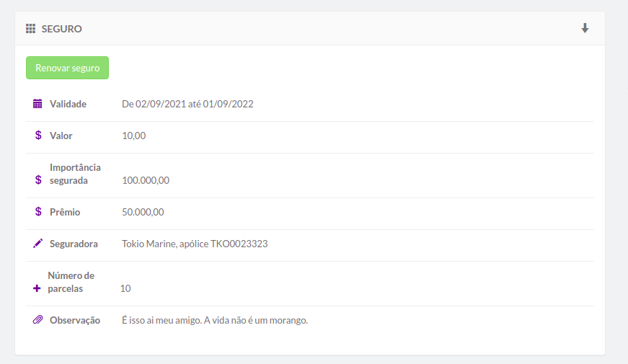Click the Importância segurada label
Image resolution: width=628 pixels, height=364 pixels.
coord(75,174)
